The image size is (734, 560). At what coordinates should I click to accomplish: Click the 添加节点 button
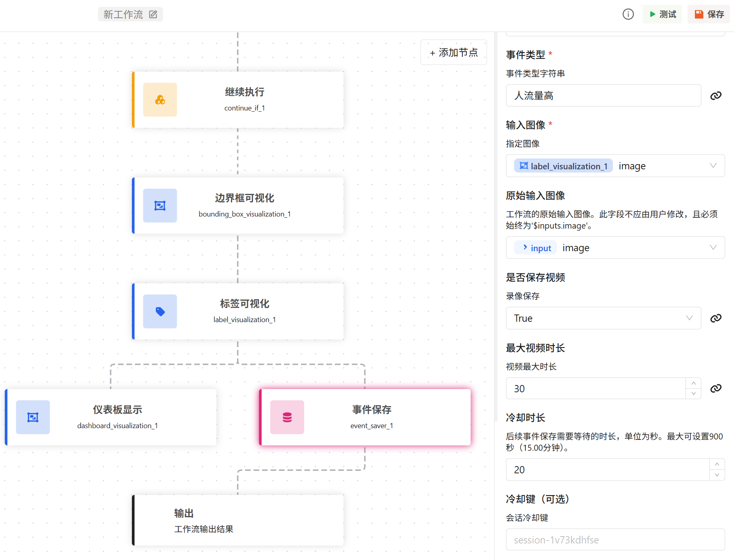[454, 52]
